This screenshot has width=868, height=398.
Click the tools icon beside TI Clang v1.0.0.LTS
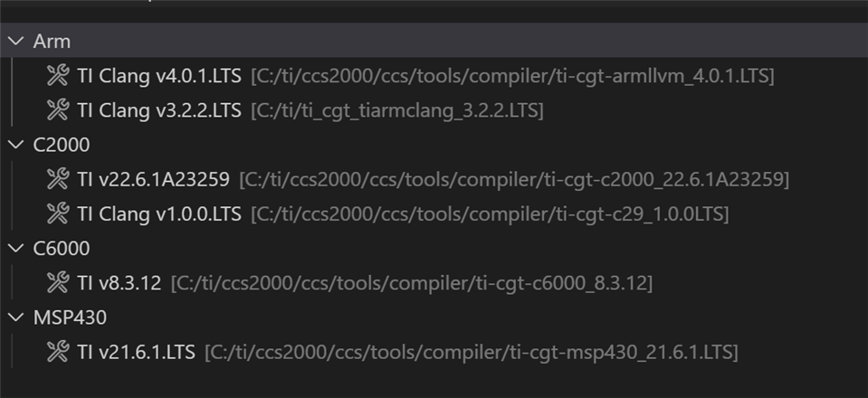58,213
